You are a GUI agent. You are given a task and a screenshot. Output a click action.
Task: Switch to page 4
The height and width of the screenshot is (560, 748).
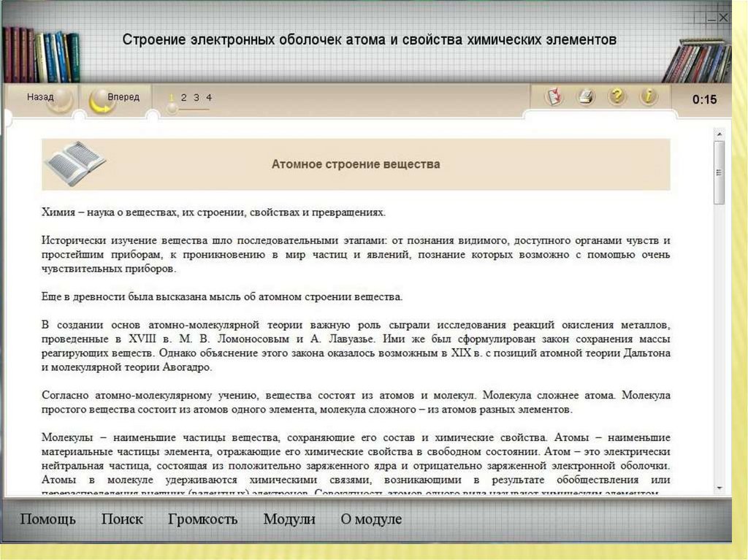pos(209,98)
